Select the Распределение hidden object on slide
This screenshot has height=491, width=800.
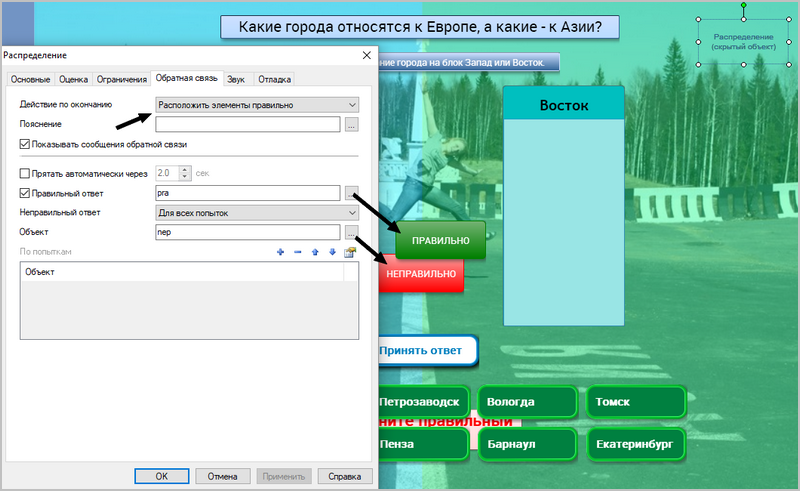[744, 42]
